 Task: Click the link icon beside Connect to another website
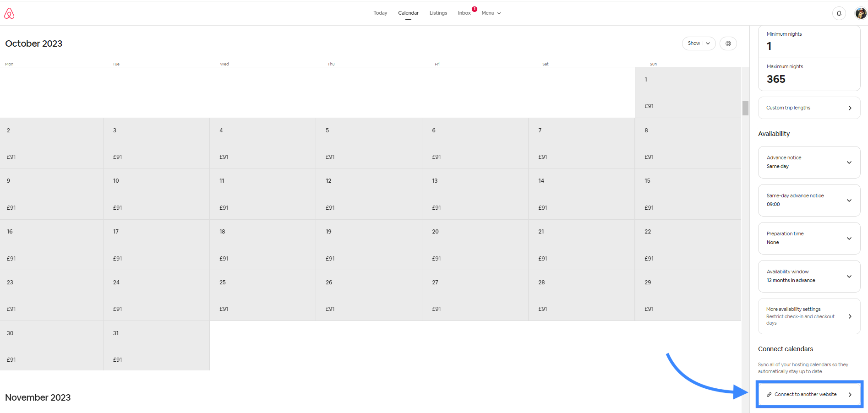(x=769, y=395)
